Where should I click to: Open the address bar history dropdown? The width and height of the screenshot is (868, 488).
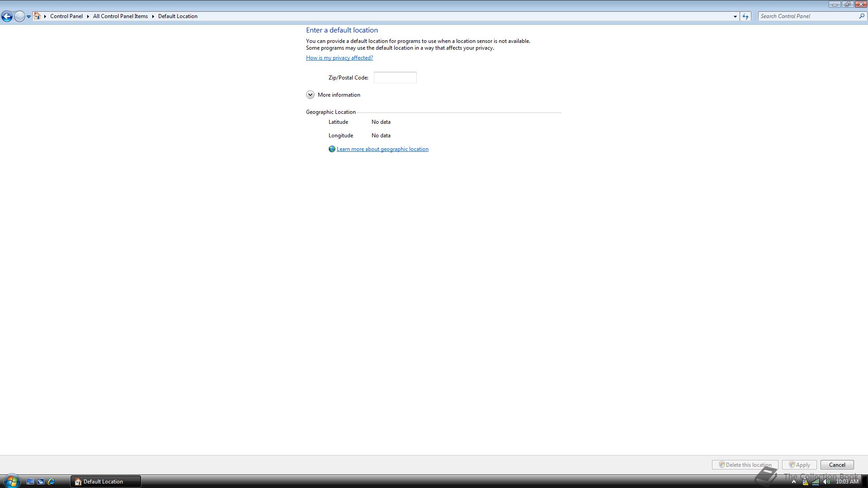735,16
